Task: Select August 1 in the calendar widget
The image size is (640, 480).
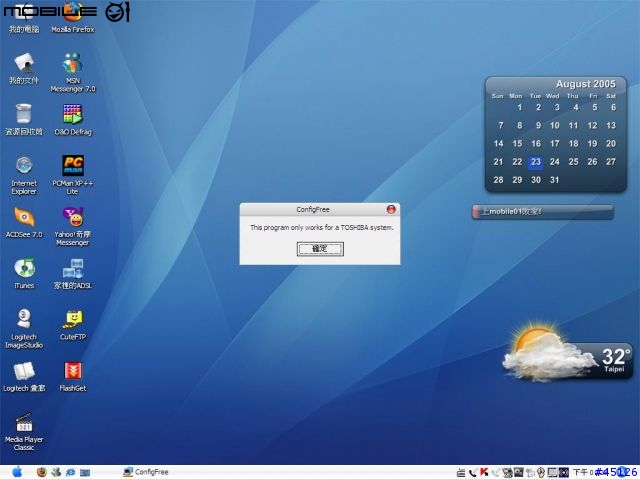Action: pyautogui.click(x=519, y=107)
